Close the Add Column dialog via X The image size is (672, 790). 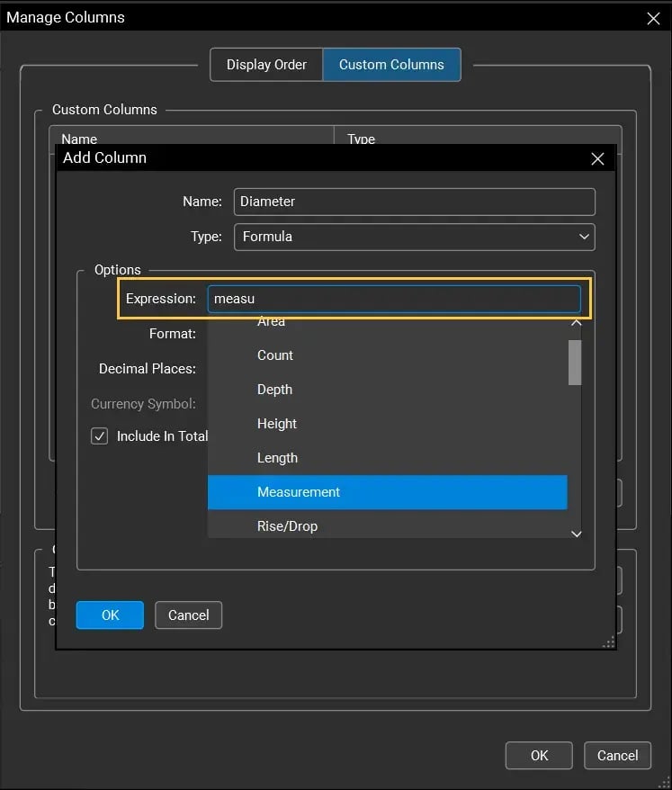(x=597, y=158)
